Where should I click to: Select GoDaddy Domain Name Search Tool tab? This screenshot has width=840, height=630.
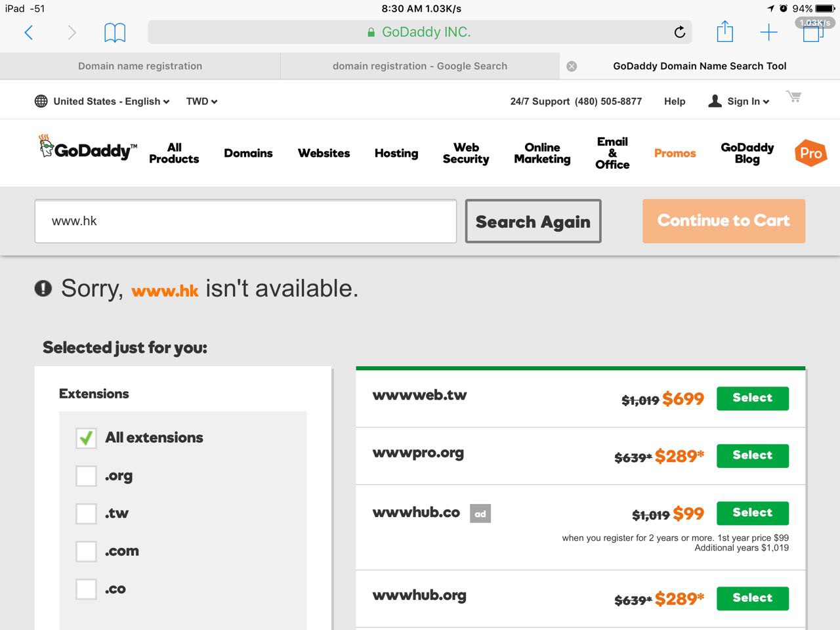pos(700,66)
